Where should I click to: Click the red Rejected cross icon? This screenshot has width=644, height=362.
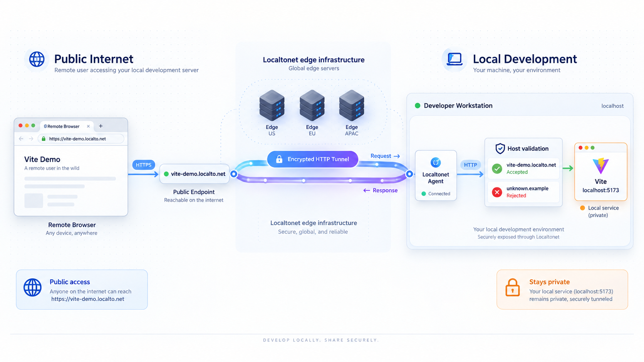point(497,192)
